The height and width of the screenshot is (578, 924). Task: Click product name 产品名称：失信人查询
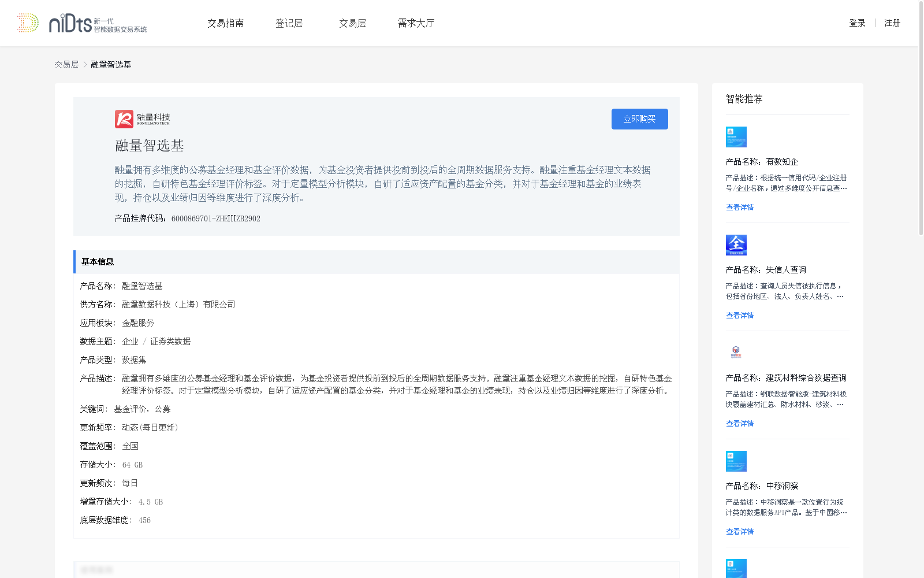coord(766,270)
